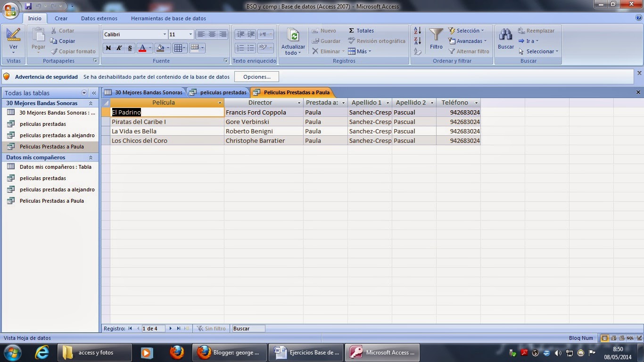Image resolution: width=644 pixels, height=362 pixels.
Task: Click the Ver view button
Action: [x=14, y=41]
